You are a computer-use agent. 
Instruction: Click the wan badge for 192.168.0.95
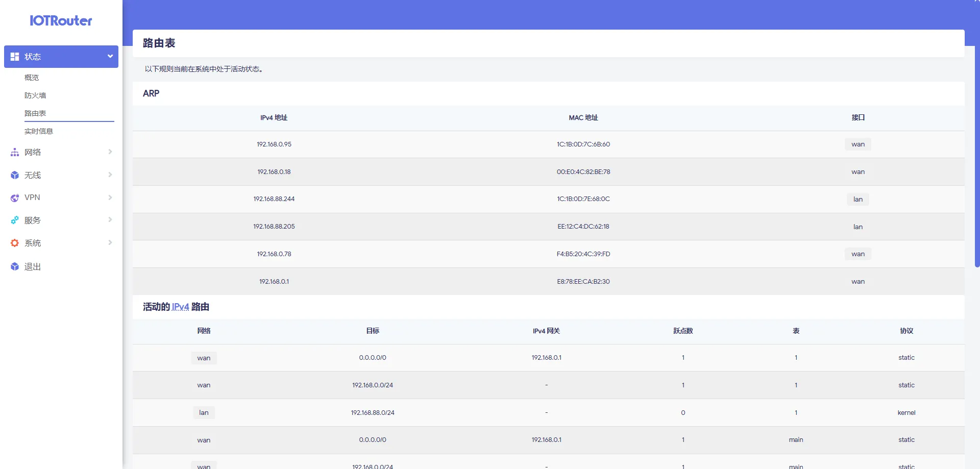point(857,144)
